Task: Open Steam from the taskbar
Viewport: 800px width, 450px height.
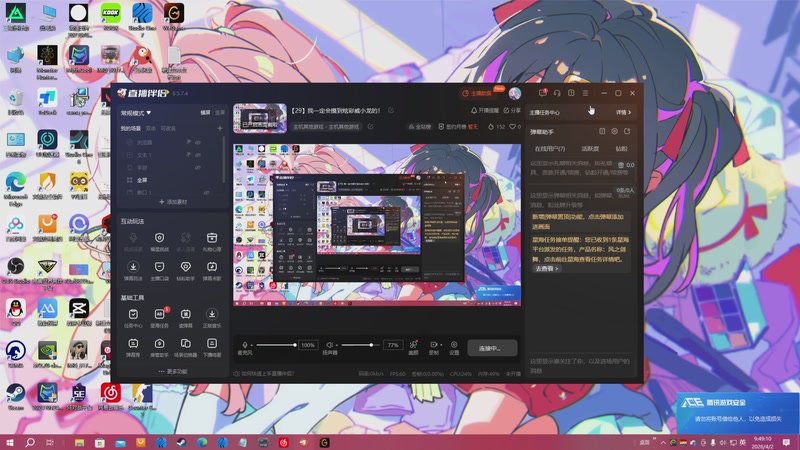Action: 181,442
